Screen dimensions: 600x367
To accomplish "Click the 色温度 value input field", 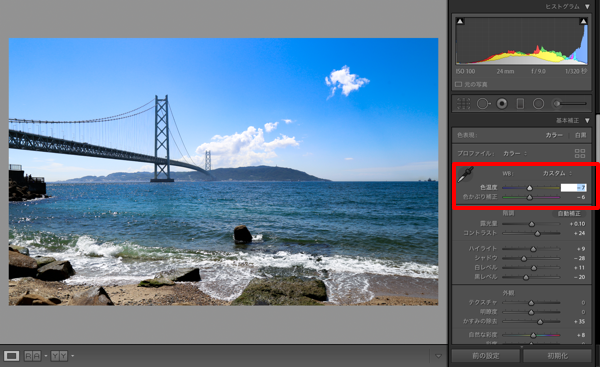I will tap(573, 188).
